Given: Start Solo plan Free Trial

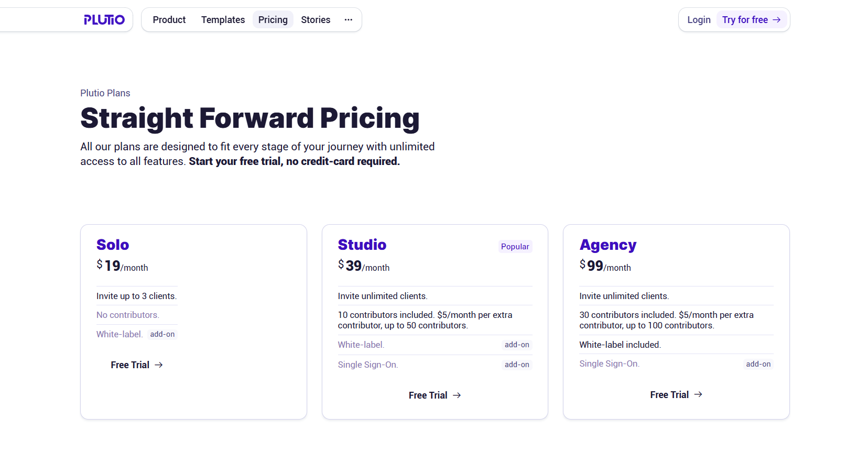Looking at the screenshot, I should click(x=130, y=365).
